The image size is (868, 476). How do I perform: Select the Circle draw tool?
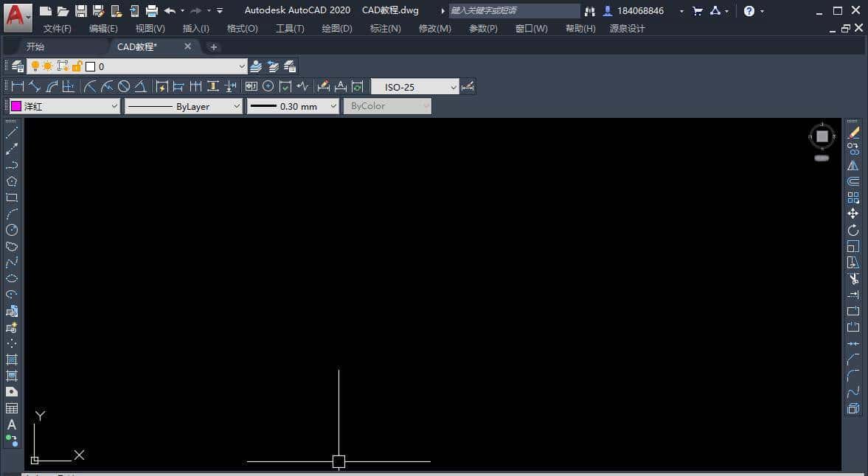(x=12, y=230)
